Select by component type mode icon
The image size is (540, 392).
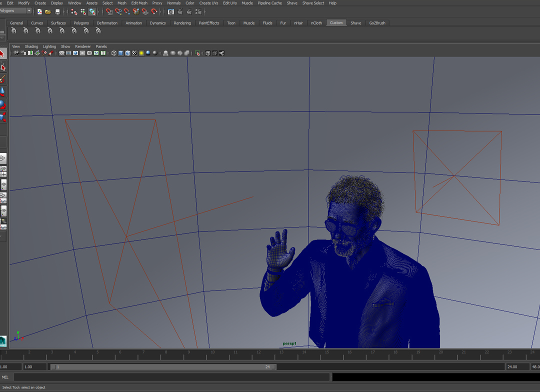(x=92, y=11)
